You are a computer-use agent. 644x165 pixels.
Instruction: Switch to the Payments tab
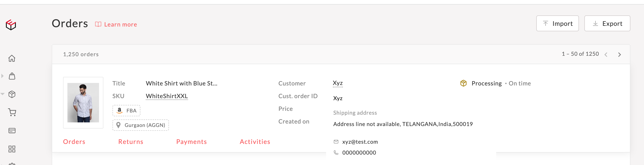(192, 142)
